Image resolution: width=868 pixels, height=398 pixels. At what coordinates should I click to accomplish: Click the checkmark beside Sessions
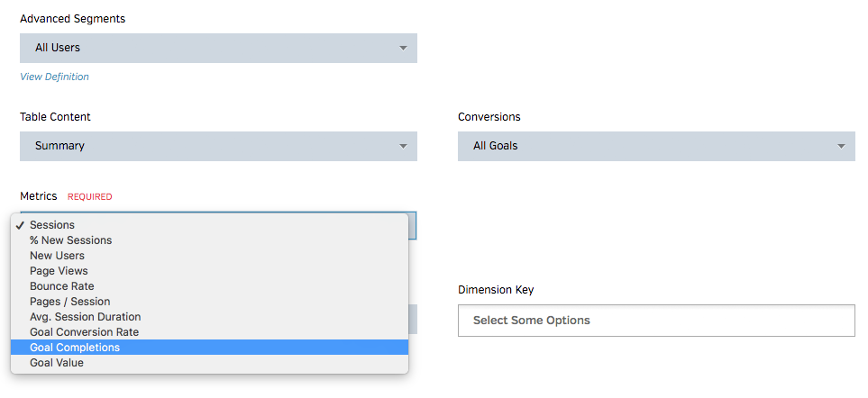[x=20, y=225]
